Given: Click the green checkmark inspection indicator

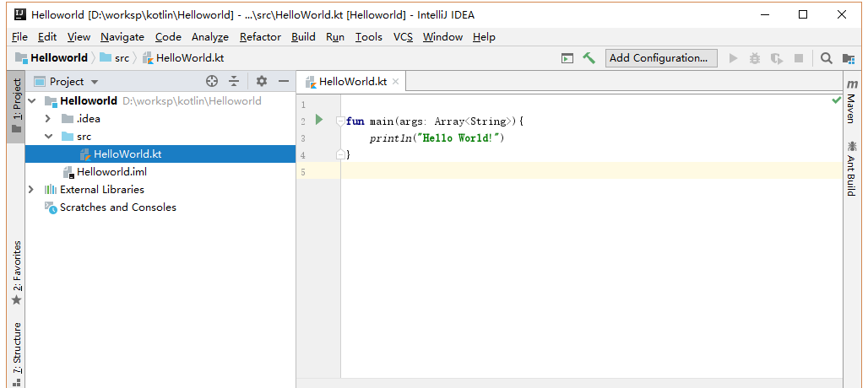Looking at the screenshot, I should click(x=837, y=100).
